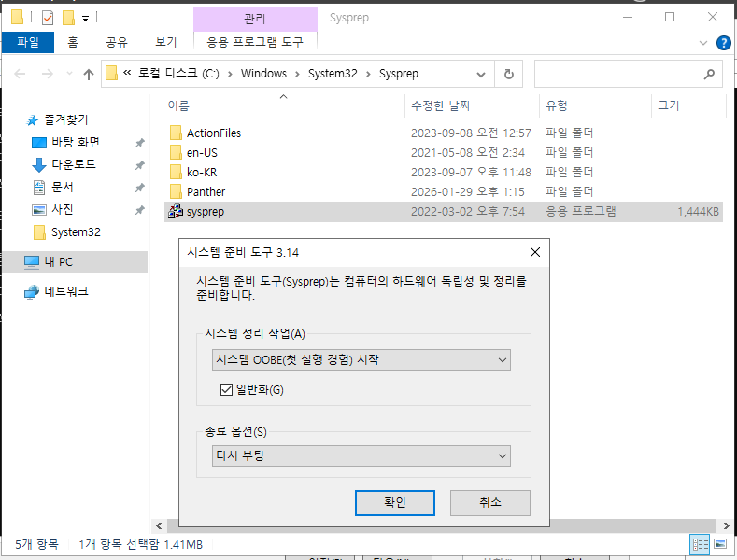Click 로컬 디스크 (C:) breadcrumb
Image resolution: width=737 pixels, height=560 pixels.
[x=178, y=74]
